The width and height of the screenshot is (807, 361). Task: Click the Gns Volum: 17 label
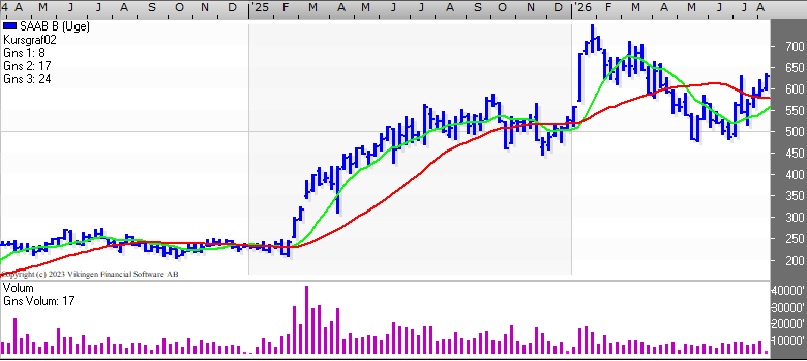click(x=39, y=301)
